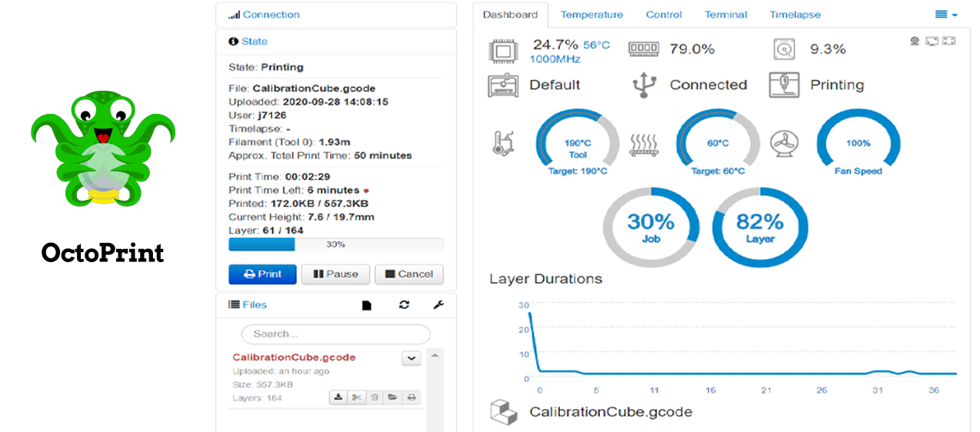Viewport: 980px width, 432px height.
Task: Click the 82% Layer progress ring
Action: tap(759, 227)
